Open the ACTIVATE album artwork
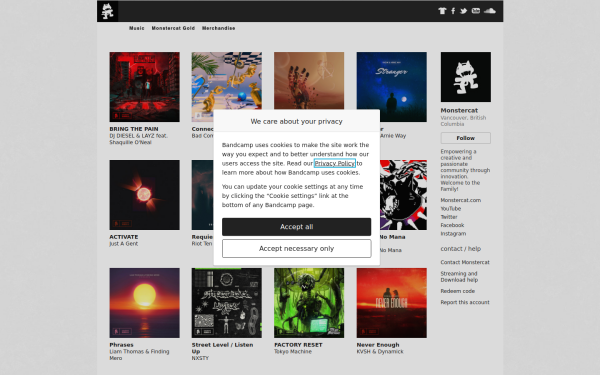The image size is (600, 375). tap(144, 195)
